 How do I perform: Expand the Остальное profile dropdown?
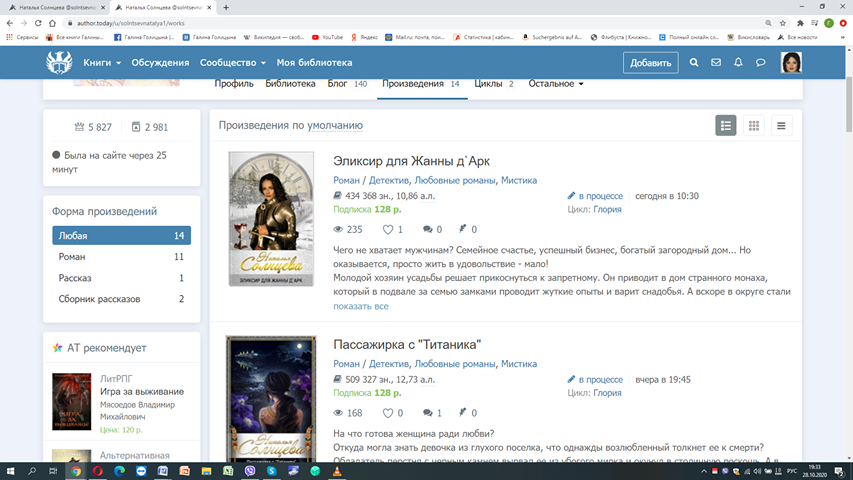555,84
